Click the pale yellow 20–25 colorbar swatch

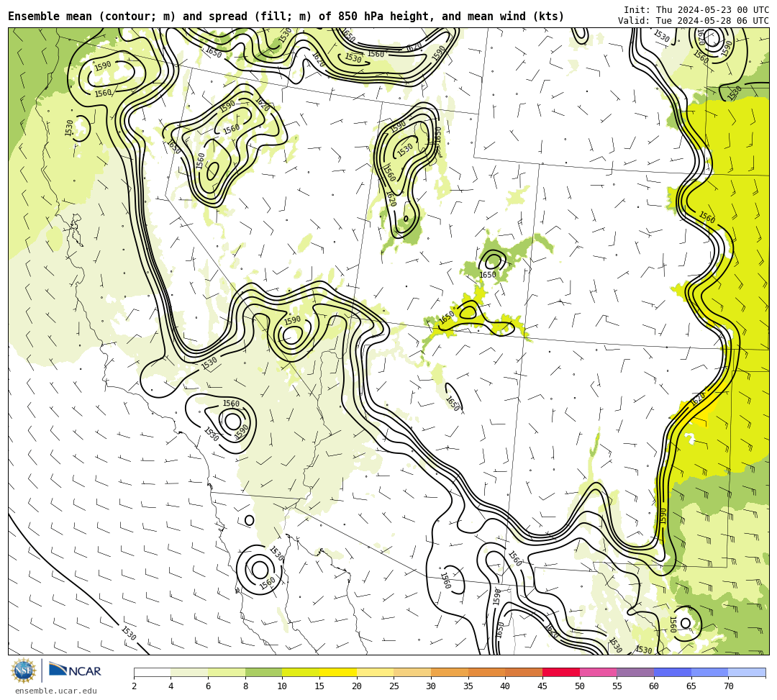(x=375, y=672)
